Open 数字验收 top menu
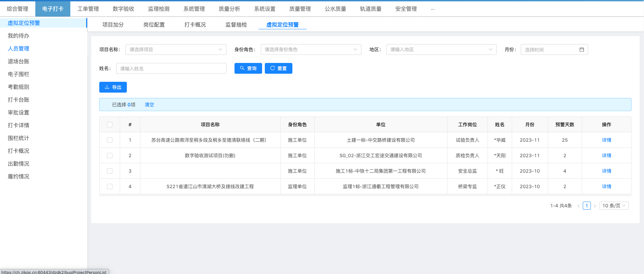The width and height of the screenshot is (644, 274). coord(123,9)
